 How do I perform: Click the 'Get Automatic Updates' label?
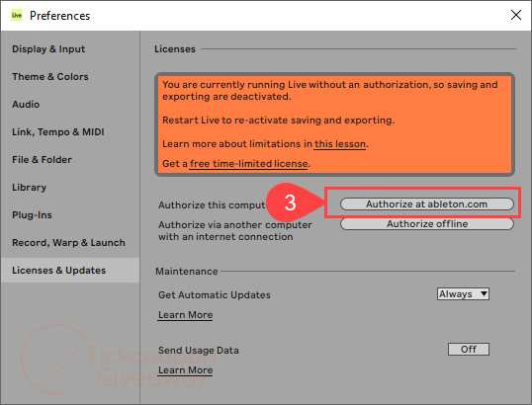(x=215, y=294)
